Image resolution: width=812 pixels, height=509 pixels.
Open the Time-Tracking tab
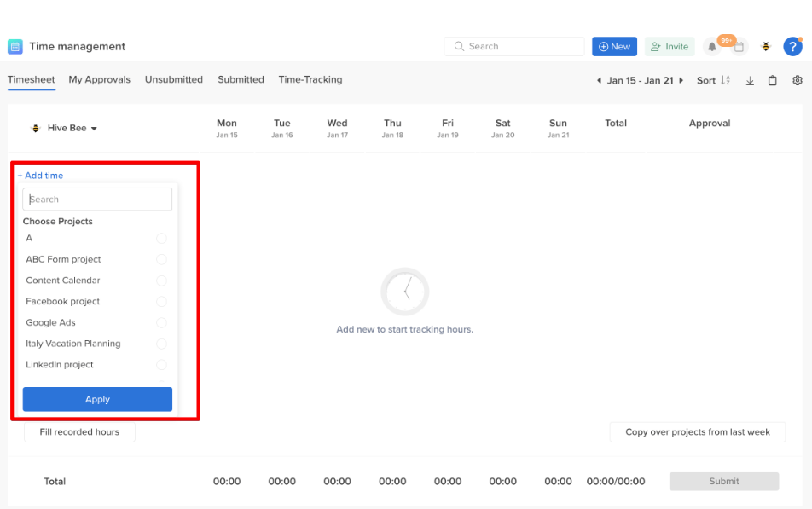coord(310,80)
